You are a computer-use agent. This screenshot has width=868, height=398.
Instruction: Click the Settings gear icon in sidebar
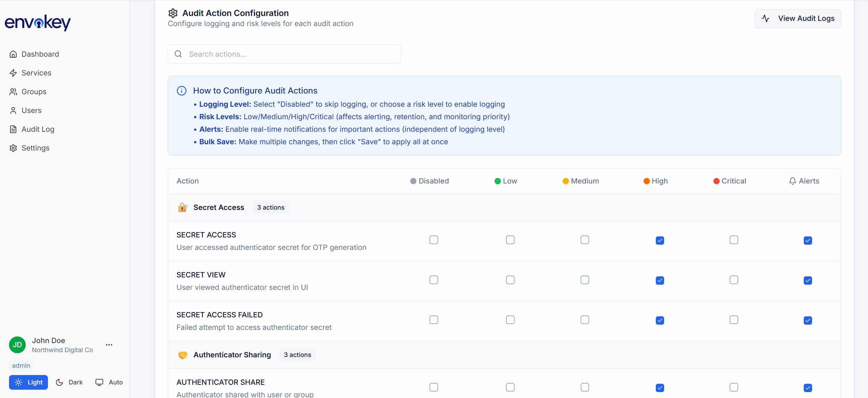(13, 148)
